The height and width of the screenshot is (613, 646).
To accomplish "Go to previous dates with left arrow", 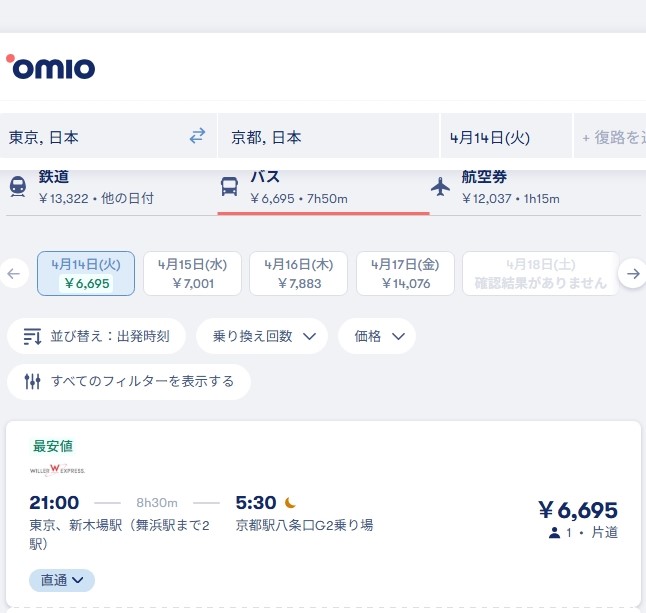I will tap(14, 273).
